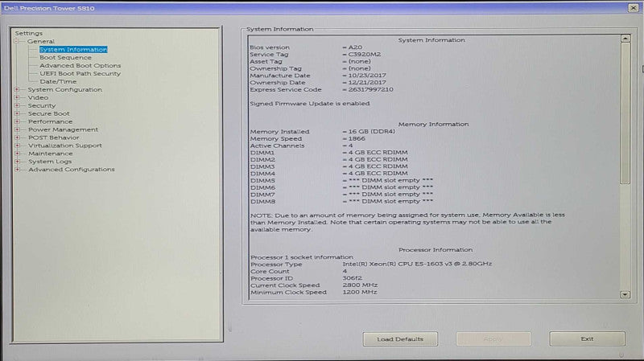Expand the Advanced Configurations node

point(17,170)
